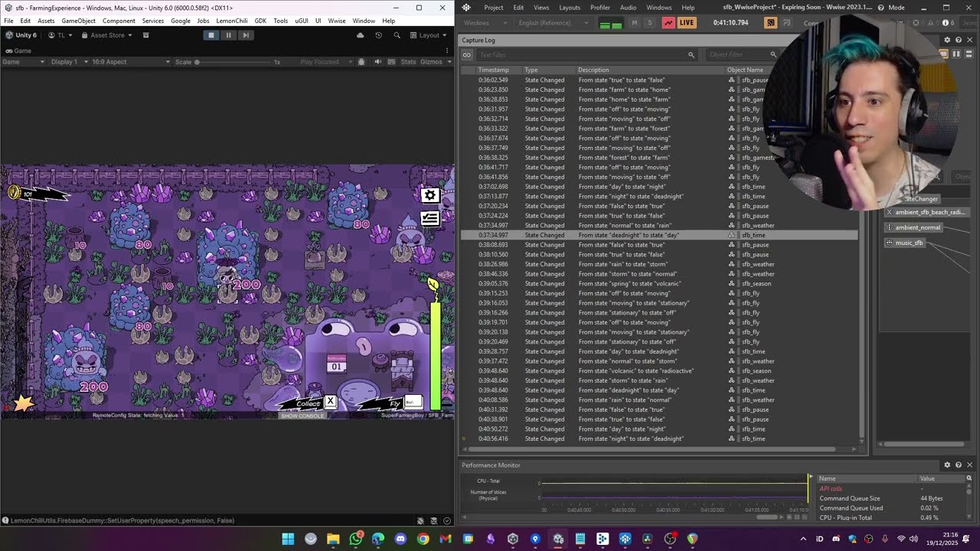Toggle the Capture Log link filter icon

[466, 55]
